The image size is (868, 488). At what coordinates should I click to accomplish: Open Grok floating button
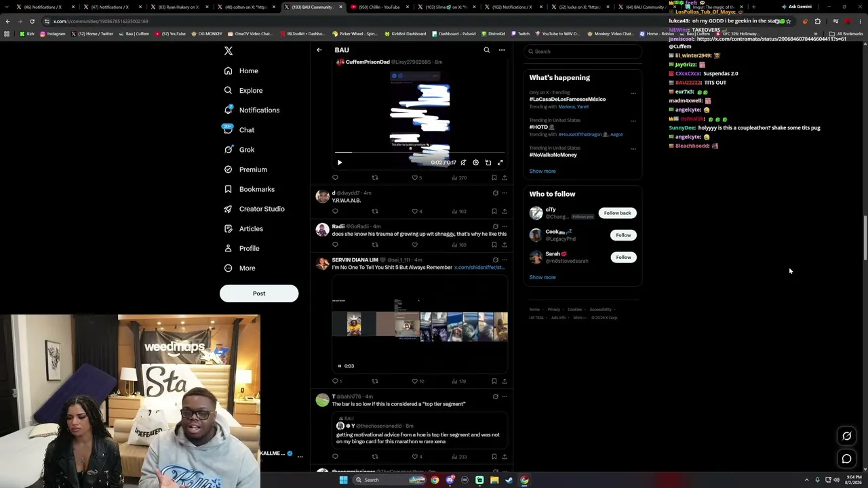pyautogui.click(x=847, y=436)
